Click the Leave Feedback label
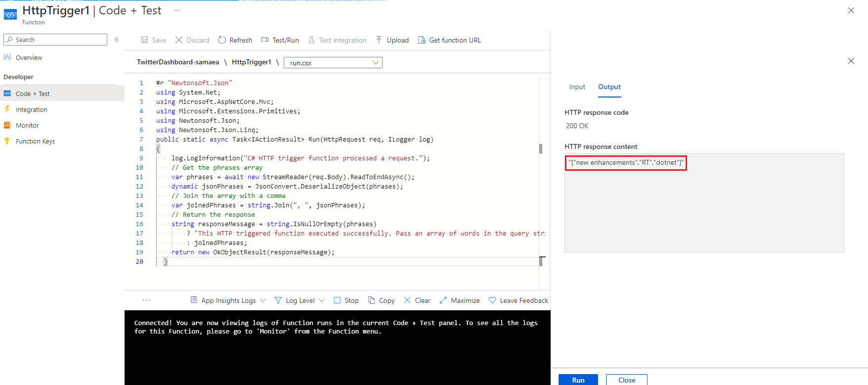This screenshot has height=385, width=868. 524,300
